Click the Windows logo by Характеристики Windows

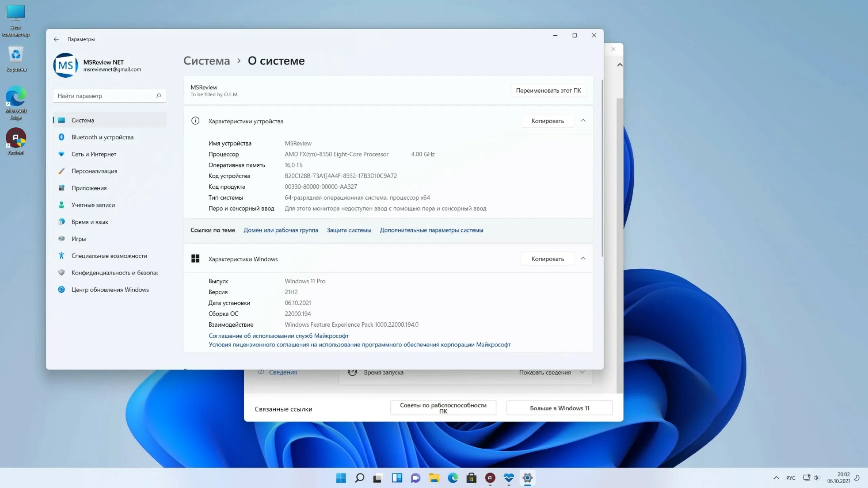click(195, 259)
